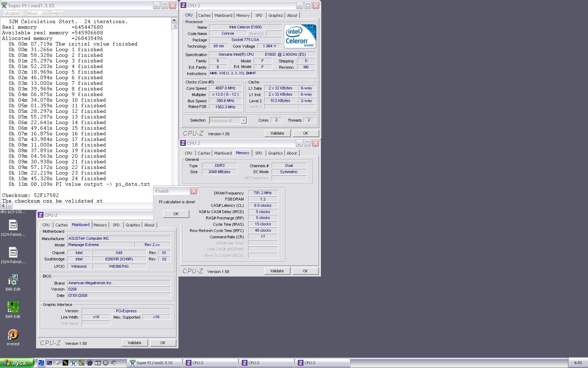Open About...(A) menu in Super PI

[37, 13]
